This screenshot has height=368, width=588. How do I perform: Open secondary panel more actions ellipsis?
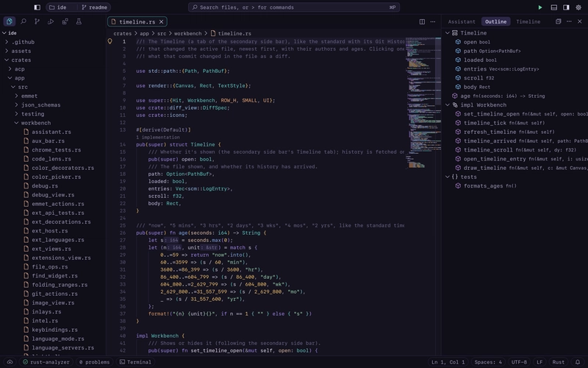[569, 21]
